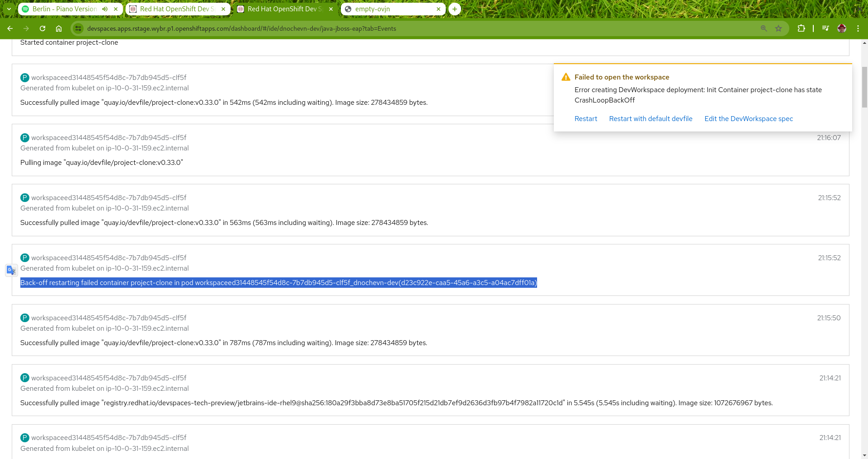Viewport: 868px width, 459px height.
Task: Switch to the Berlin - Piano Version tab
Action: [x=65, y=9]
